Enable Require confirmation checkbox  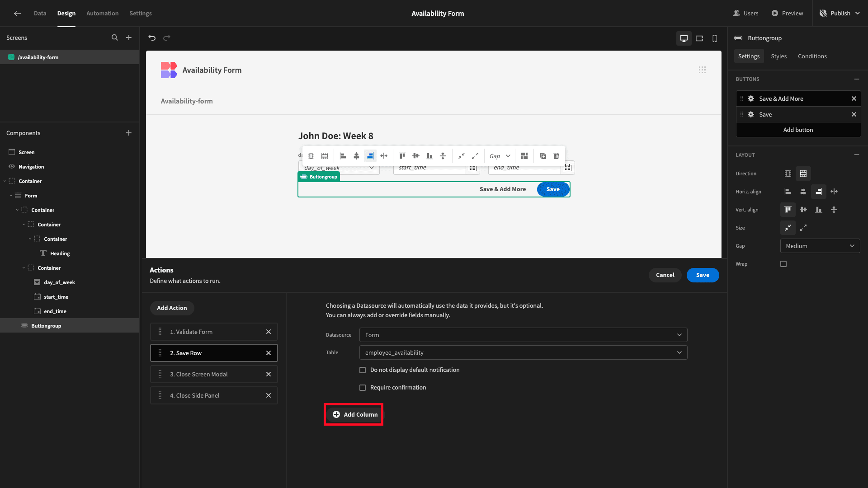coord(363,388)
